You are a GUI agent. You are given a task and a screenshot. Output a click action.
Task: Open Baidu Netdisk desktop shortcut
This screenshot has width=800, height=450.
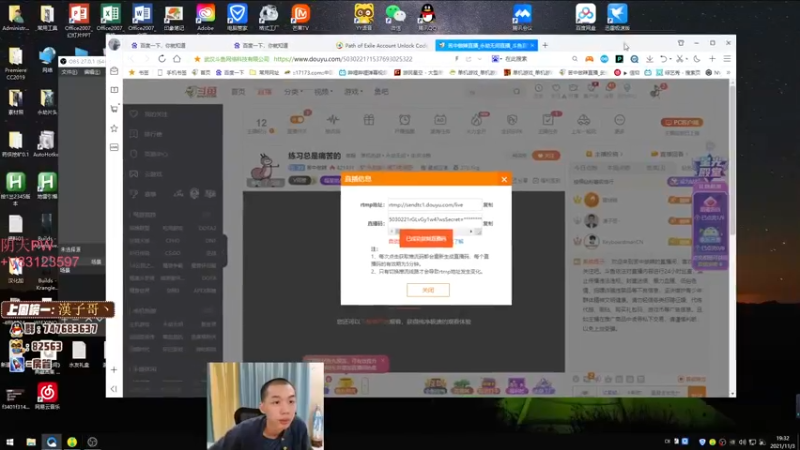(585, 17)
